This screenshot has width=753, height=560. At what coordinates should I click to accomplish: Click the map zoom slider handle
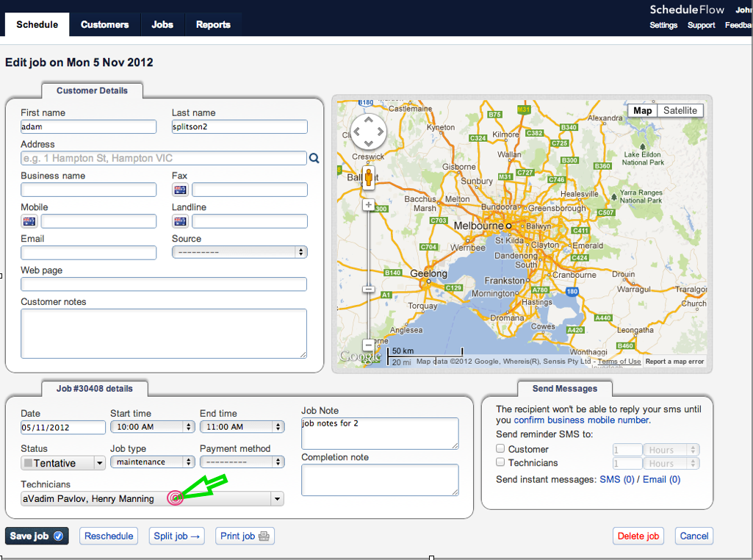click(x=368, y=289)
